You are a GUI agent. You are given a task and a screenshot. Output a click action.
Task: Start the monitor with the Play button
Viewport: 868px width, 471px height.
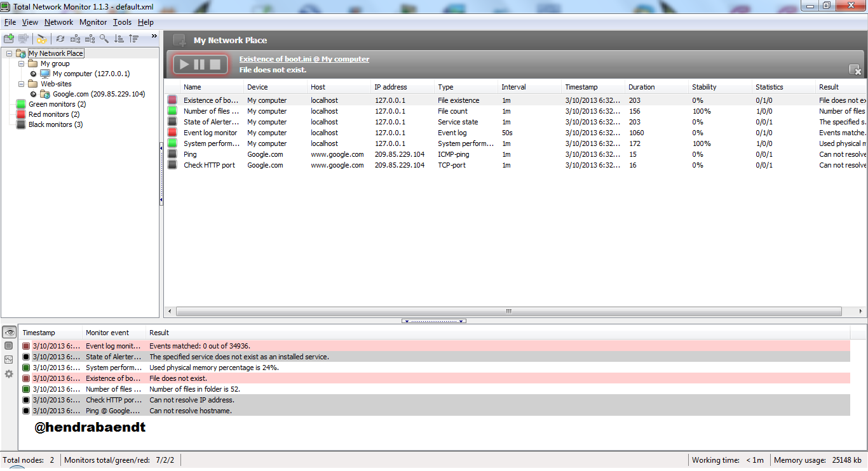click(x=184, y=63)
